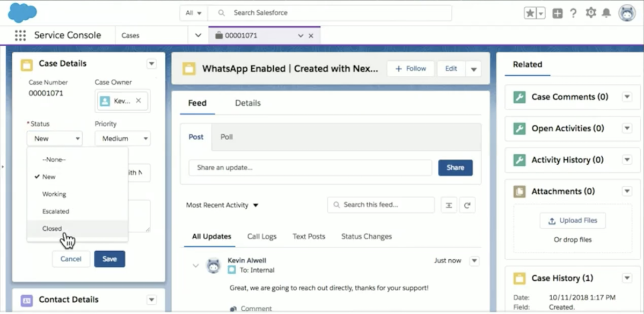This screenshot has height=314, width=644.
Task: Select Closed in the Status list
Action: [78, 228]
